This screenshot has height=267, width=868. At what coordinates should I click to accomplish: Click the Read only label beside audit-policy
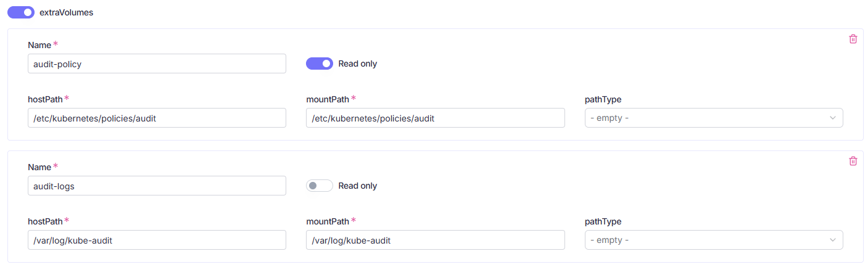pos(358,64)
